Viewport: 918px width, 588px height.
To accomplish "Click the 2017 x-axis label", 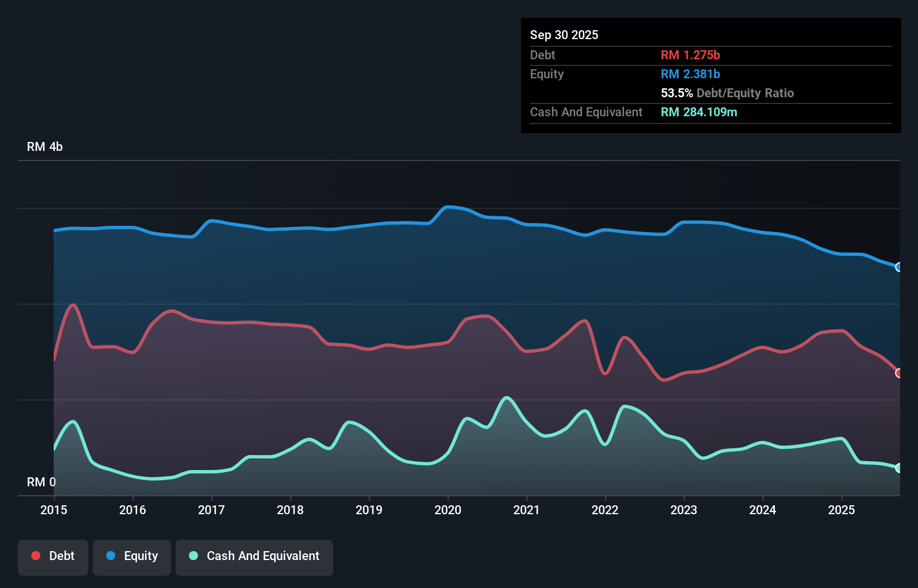I will (211, 510).
